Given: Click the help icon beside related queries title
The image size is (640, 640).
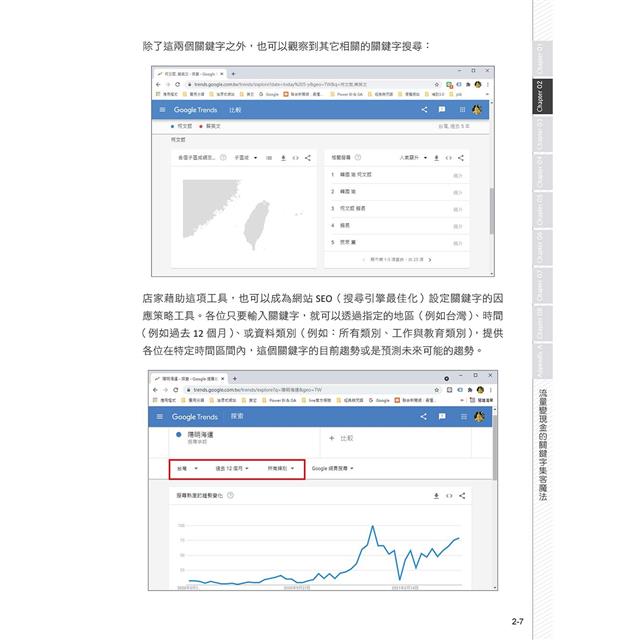Looking at the screenshot, I should click(x=358, y=158).
